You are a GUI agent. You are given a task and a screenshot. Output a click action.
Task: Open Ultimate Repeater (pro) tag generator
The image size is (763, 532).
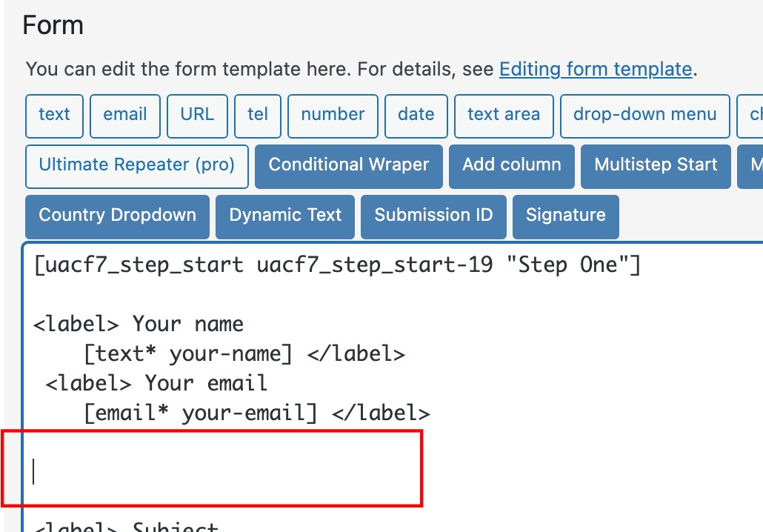[x=137, y=167]
